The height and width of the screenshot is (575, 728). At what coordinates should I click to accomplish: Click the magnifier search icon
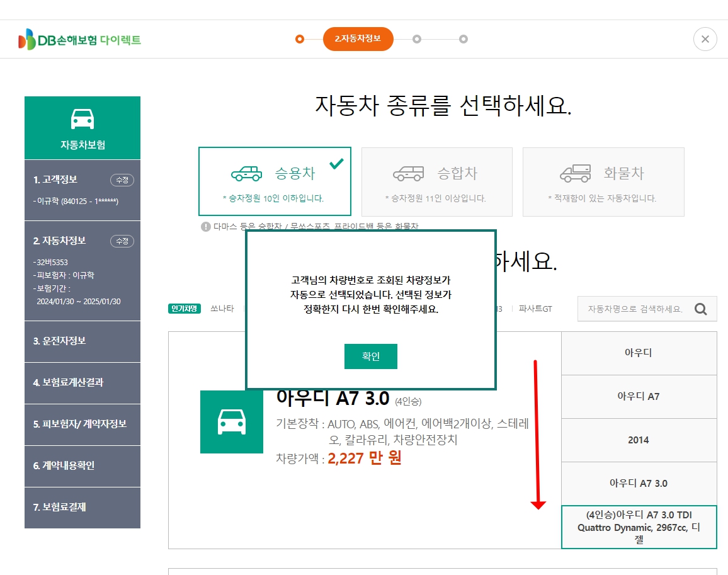(x=701, y=309)
